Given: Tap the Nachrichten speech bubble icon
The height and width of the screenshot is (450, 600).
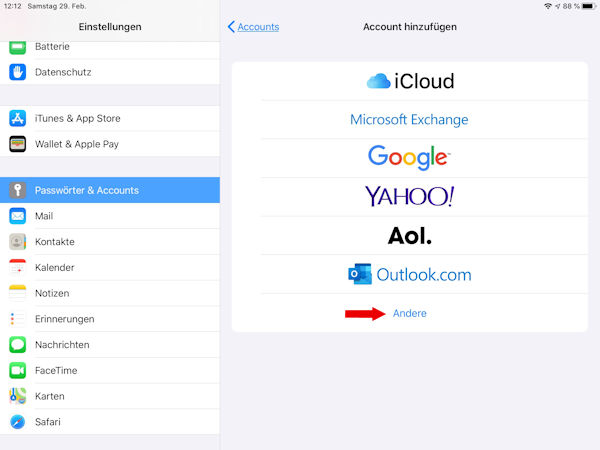Looking at the screenshot, I should click(x=17, y=345).
